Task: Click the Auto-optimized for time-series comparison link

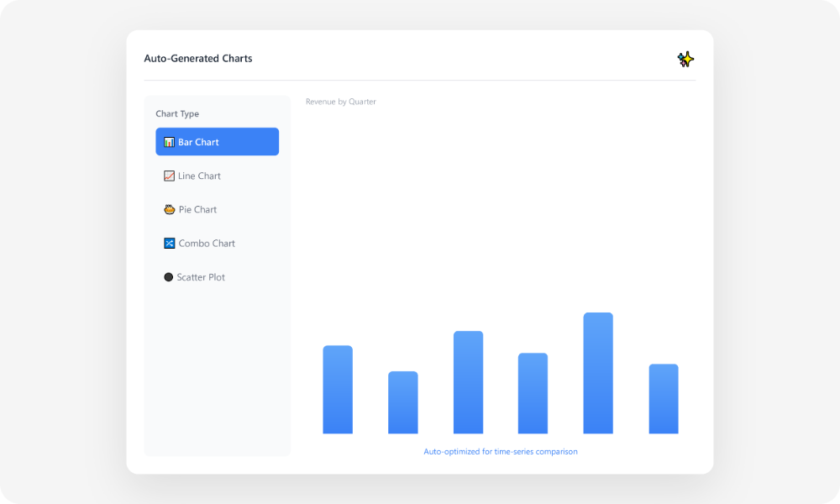Action: [x=501, y=451]
